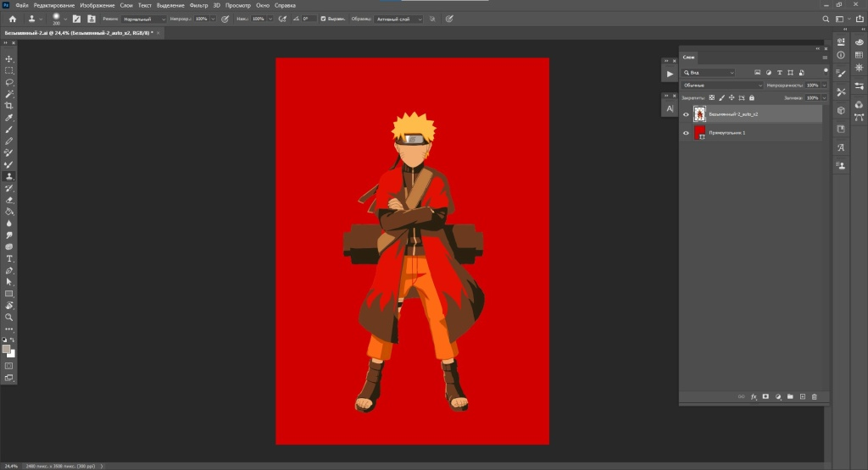Open the info panel icon in dock
This screenshot has height=470, width=868.
[x=841, y=55]
